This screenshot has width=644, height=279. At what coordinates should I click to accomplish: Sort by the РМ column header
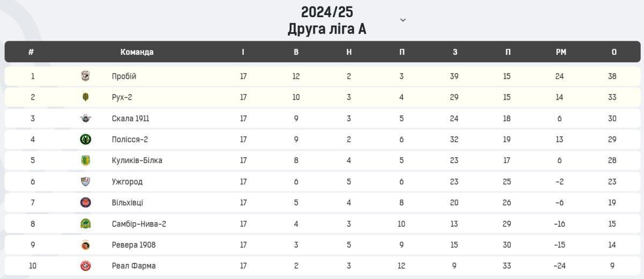click(x=561, y=52)
